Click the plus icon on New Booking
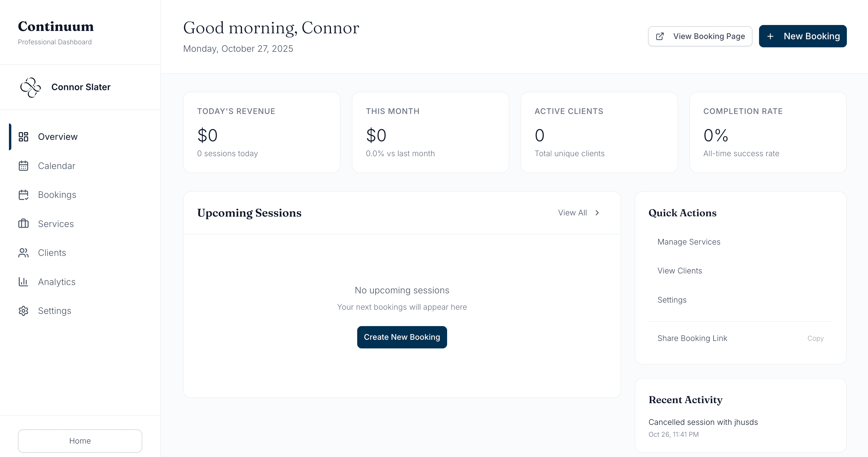Screen dimensions: 868x457 770,36
